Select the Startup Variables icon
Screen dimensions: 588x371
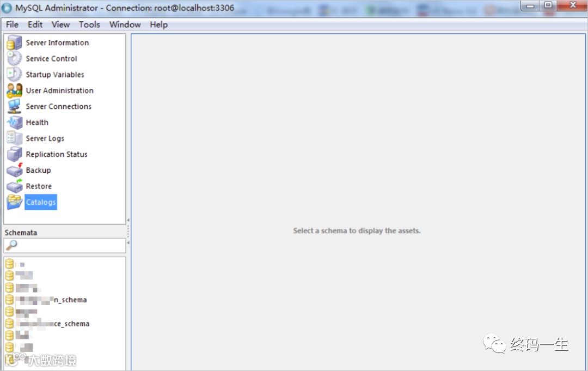click(x=14, y=74)
